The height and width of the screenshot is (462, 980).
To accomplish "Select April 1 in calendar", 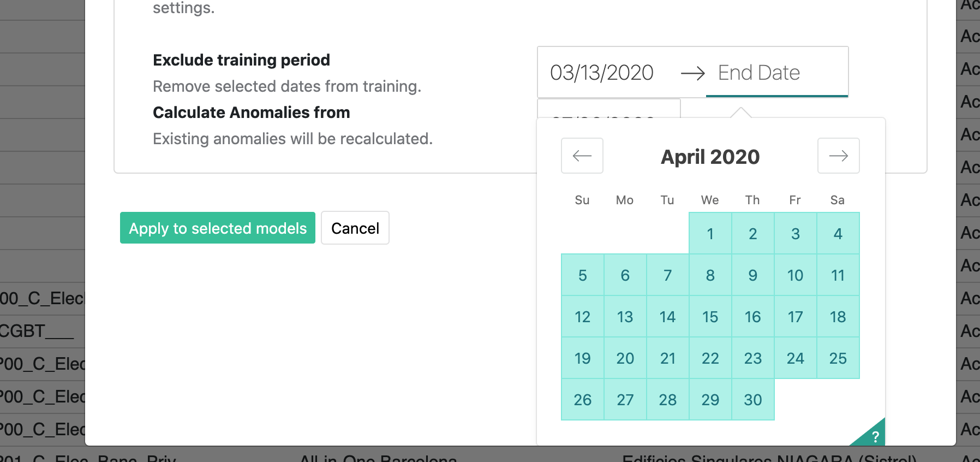I will coord(710,233).
